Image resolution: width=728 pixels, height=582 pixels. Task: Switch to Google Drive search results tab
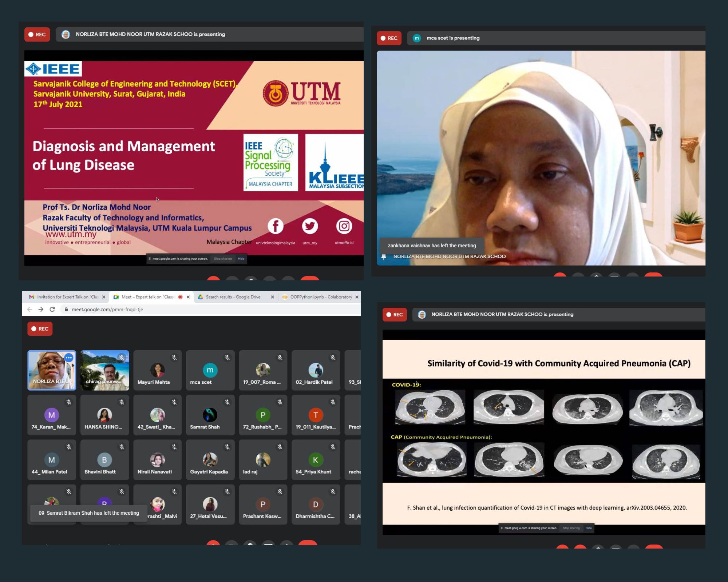pos(233,297)
